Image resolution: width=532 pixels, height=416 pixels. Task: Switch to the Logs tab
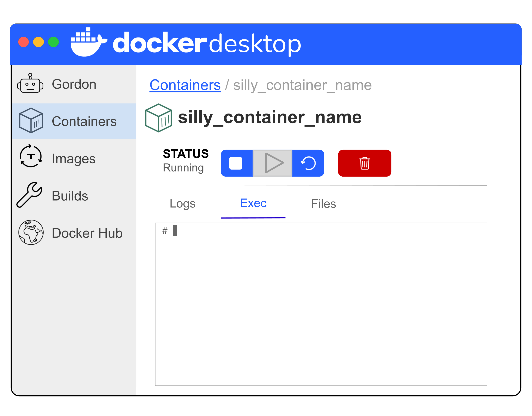182,204
